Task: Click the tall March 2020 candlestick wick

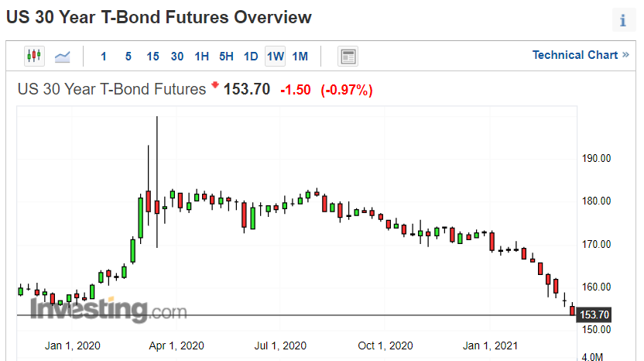Action: pos(157,182)
